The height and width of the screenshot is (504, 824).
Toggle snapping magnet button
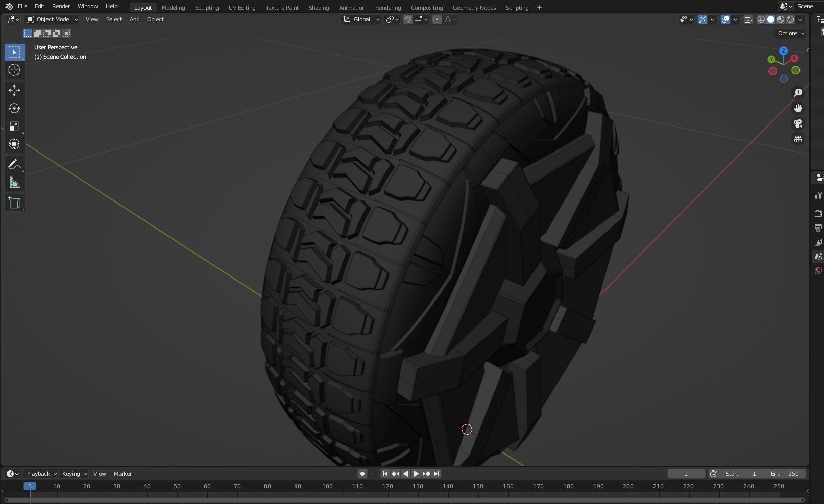(x=408, y=19)
